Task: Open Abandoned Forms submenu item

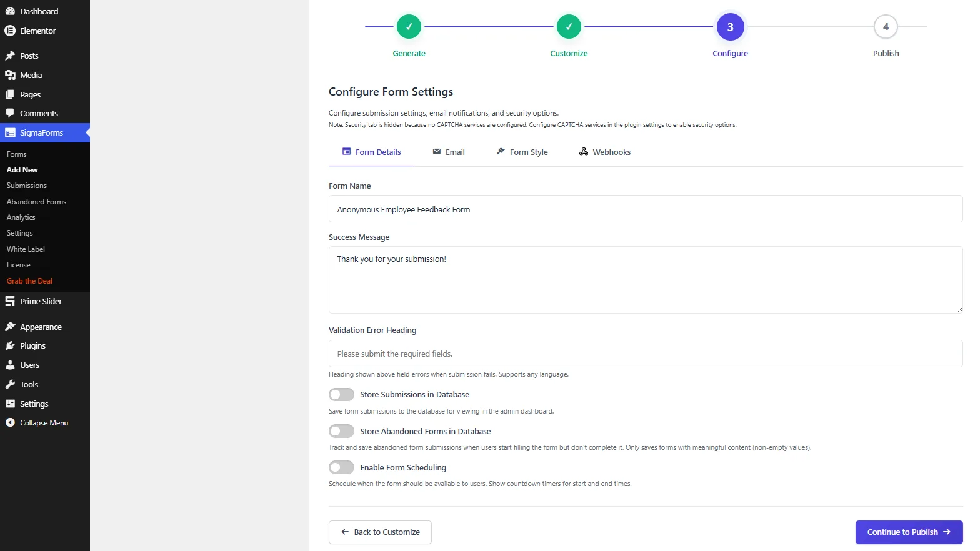Action: tap(36, 202)
